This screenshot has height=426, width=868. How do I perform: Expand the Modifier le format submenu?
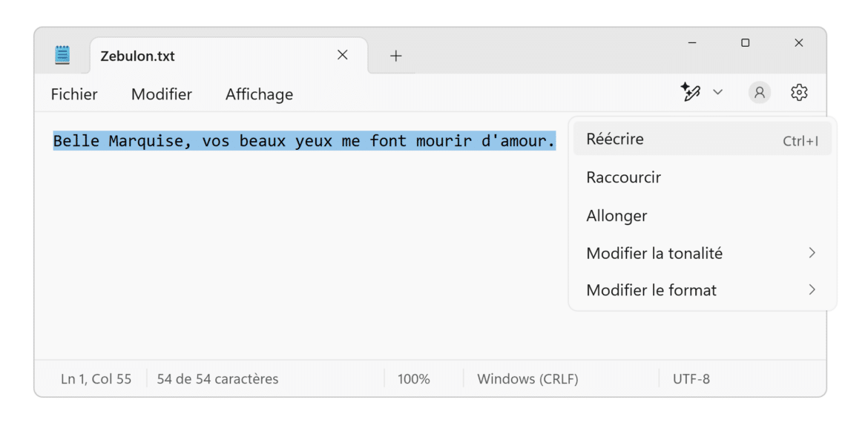(702, 290)
